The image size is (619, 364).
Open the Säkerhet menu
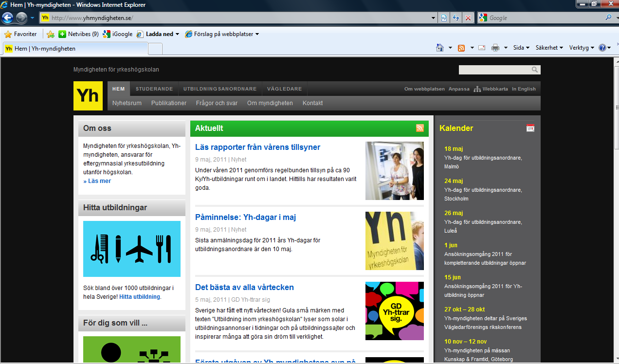tap(549, 48)
